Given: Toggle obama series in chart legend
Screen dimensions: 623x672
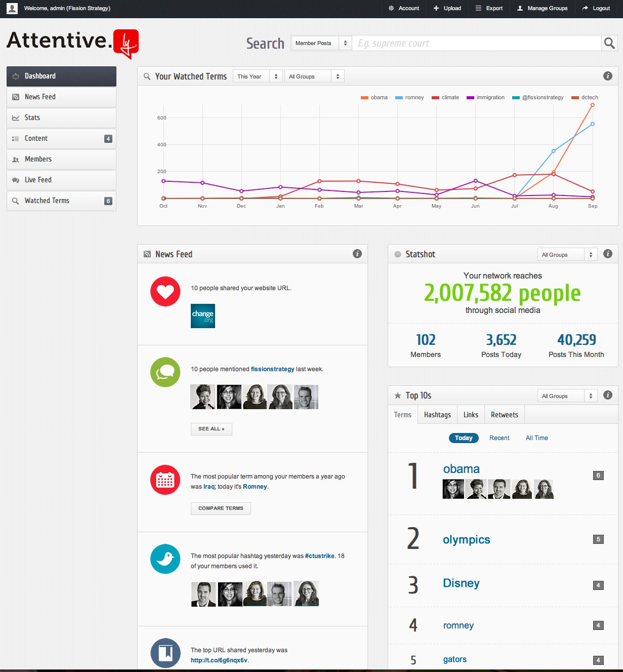Looking at the screenshot, I should pos(374,97).
